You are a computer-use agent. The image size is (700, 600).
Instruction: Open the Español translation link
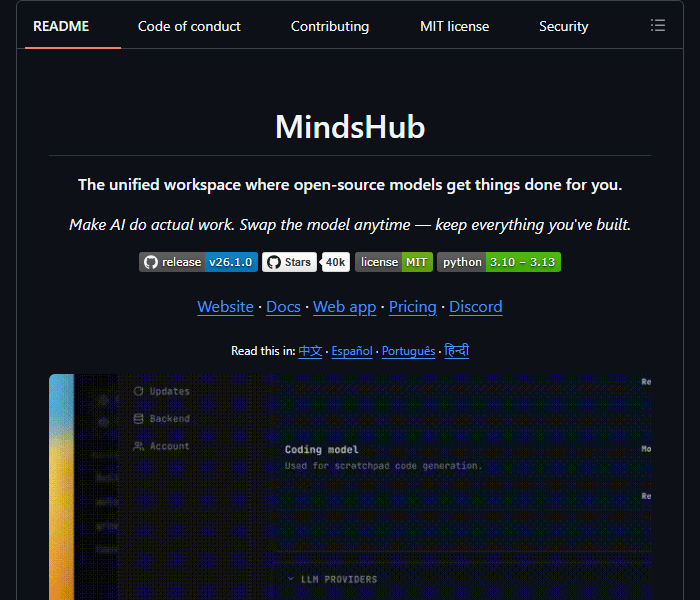tap(352, 351)
